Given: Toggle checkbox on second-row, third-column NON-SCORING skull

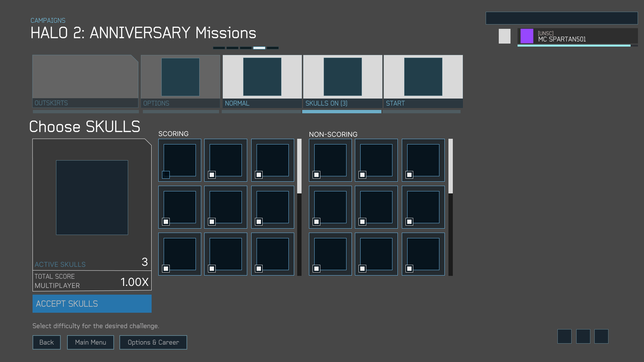Looking at the screenshot, I should (x=409, y=222).
